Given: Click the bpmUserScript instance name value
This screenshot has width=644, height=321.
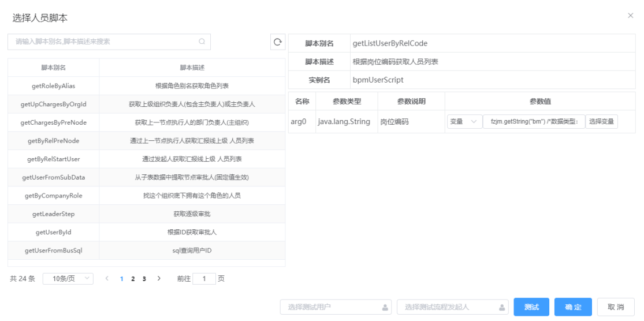Looking at the screenshot, I should point(378,80).
